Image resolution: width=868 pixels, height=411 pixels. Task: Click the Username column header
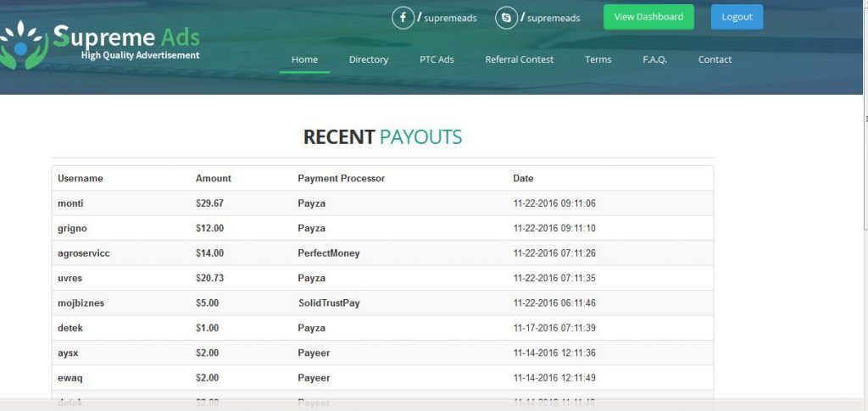(x=80, y=179)
